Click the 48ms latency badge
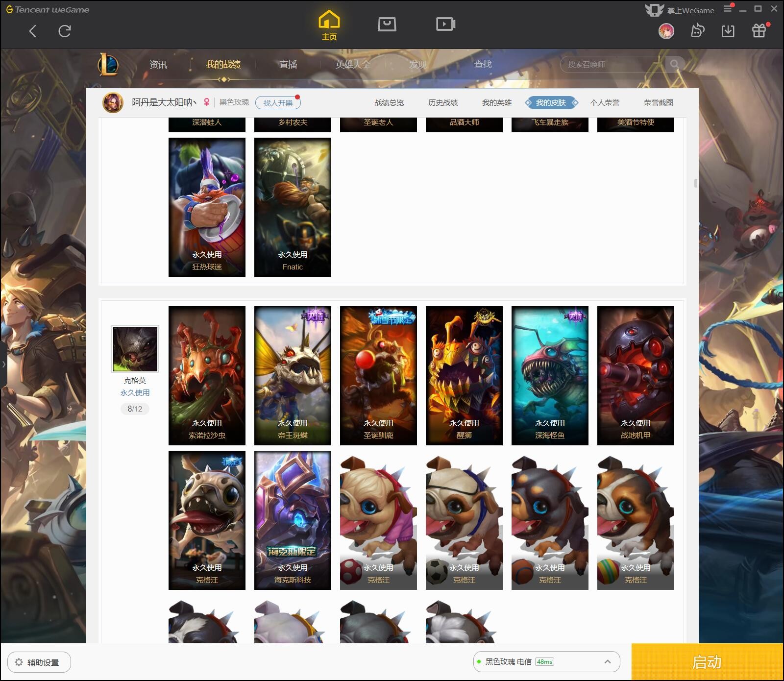The height and width of the screenshot is (681, 784). 544,661
